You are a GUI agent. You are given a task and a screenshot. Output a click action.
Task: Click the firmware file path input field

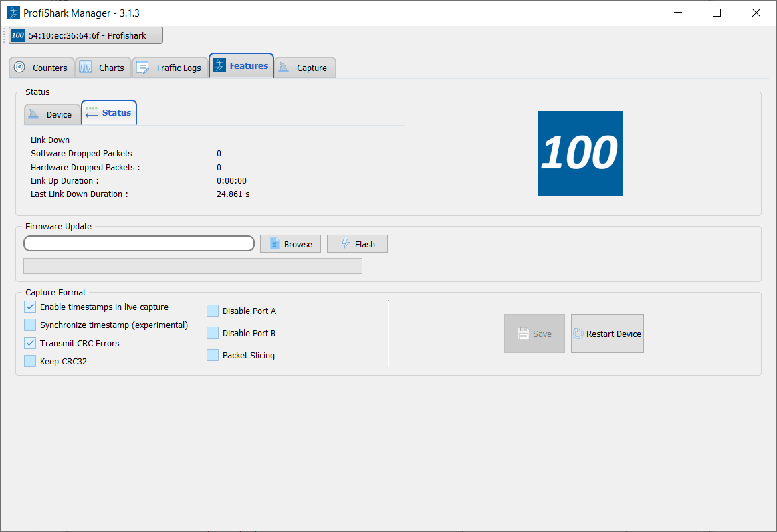(139, 243)
